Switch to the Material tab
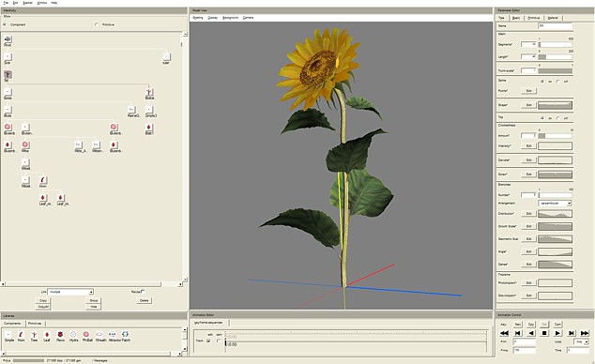 (x=553, y=18)
